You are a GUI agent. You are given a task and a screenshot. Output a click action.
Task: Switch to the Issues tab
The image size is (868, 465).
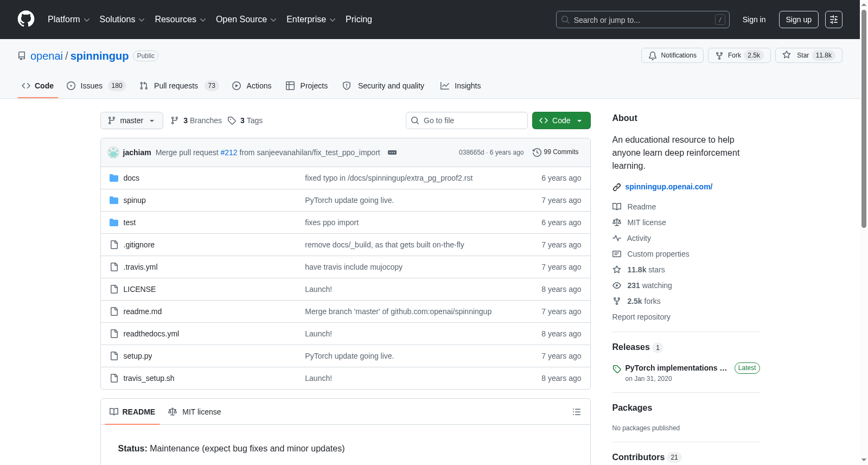(x=96, y=86)
